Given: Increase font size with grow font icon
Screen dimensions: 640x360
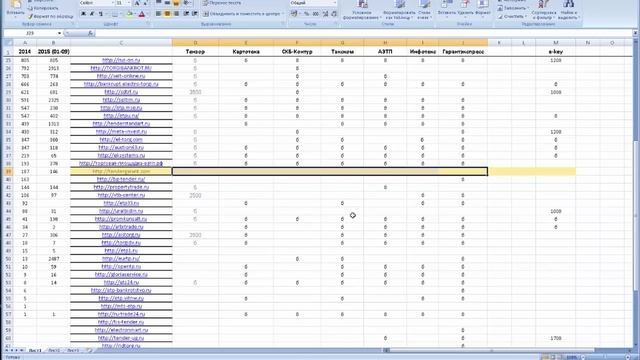Looking at the screenshot, I should pos(137,3).
